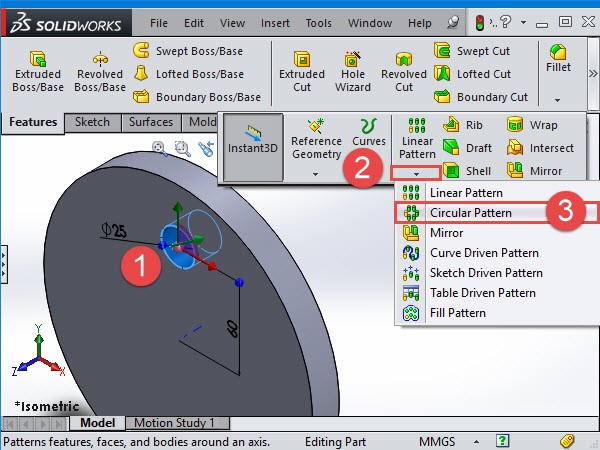The width and height of the screenshot is (600, 450).
Task: Open the Insert menu
Action: pyautogui.click(x=275, y=23)
